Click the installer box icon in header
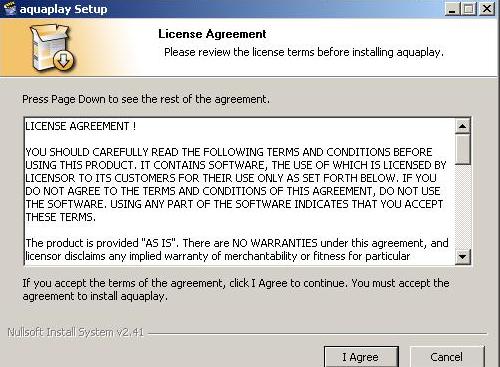This screenshot has height=367, width=500. (52, 47)
